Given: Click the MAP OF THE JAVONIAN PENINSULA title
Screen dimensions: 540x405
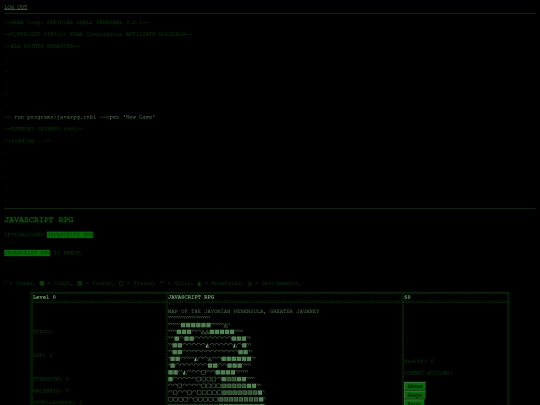Looking at the screenshot, I should tap(243, 311).
